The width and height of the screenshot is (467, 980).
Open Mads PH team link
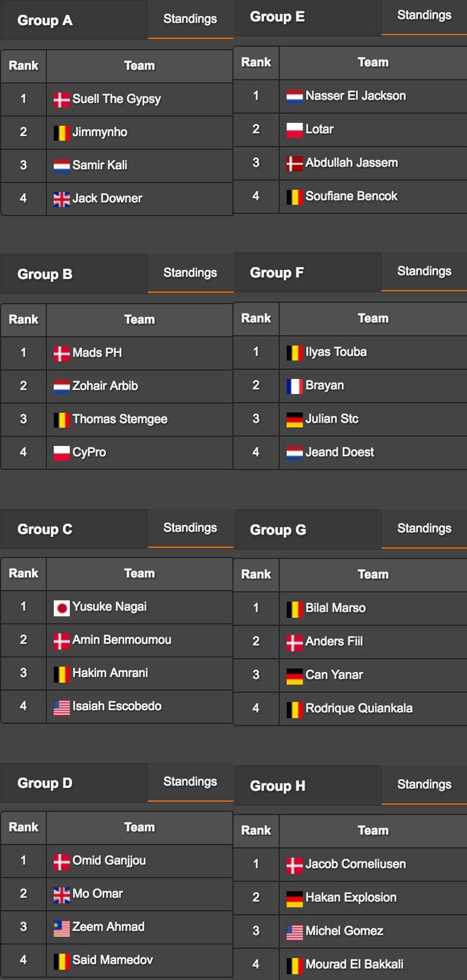pyautogui.click(x=97, y=353)
